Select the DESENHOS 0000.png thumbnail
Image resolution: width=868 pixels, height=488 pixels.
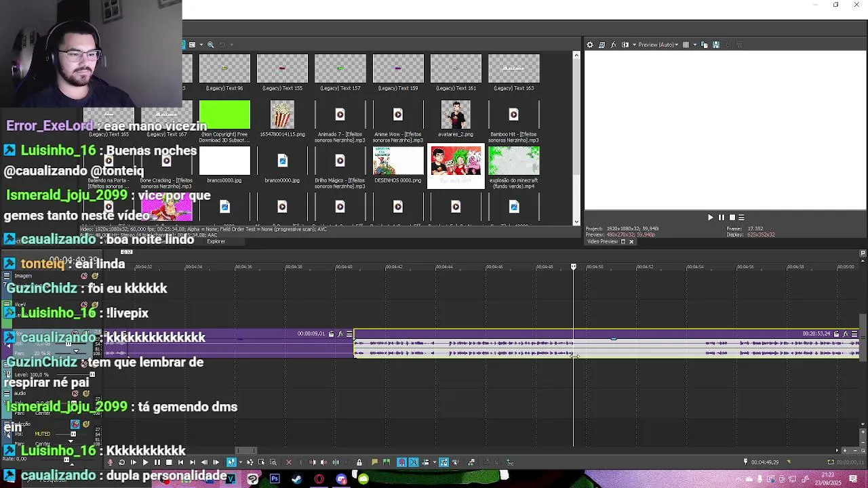[x=398, y=161]
